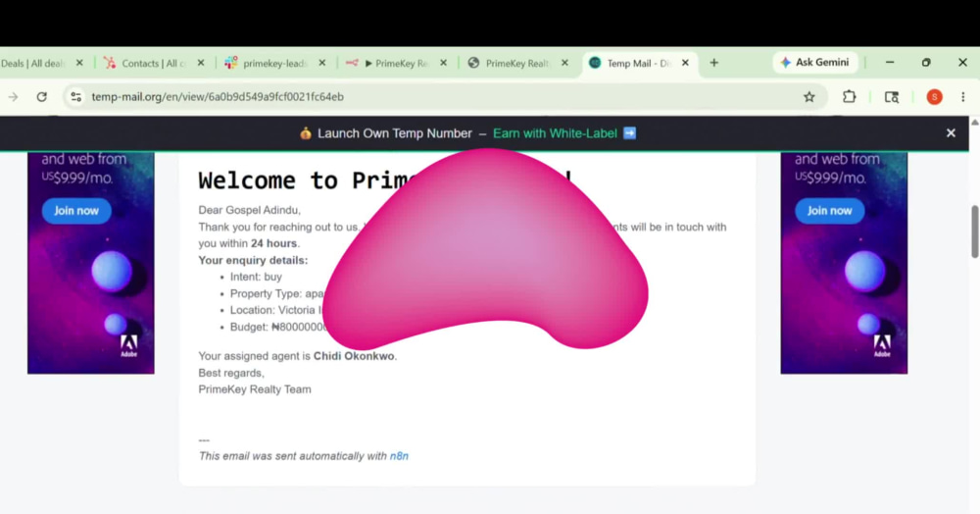
Task: Close the Contacts tab
Action: pos(201,63)
